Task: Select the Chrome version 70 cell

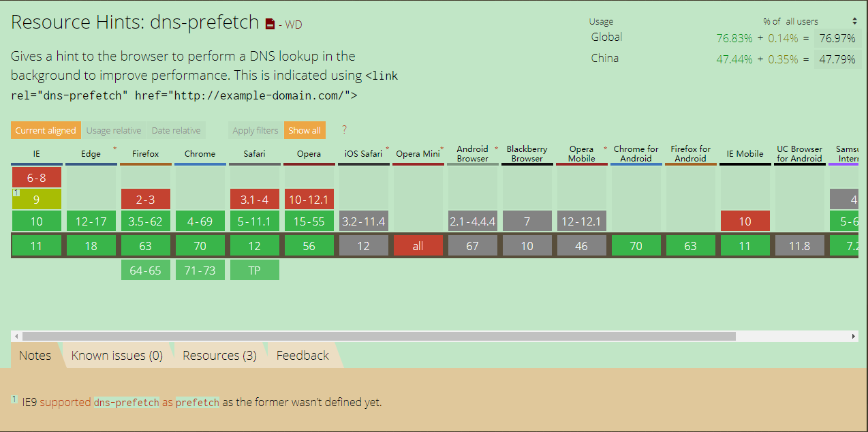Action: pyautogui.click(x=200, y=245)
